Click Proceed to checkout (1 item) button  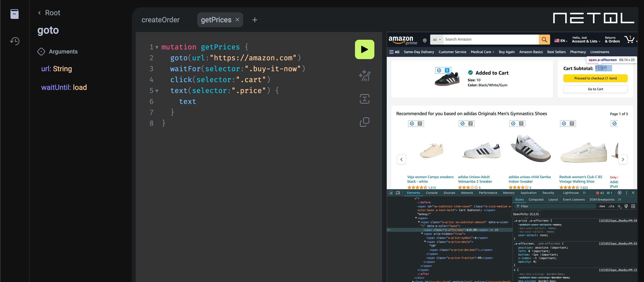(595, 78)
